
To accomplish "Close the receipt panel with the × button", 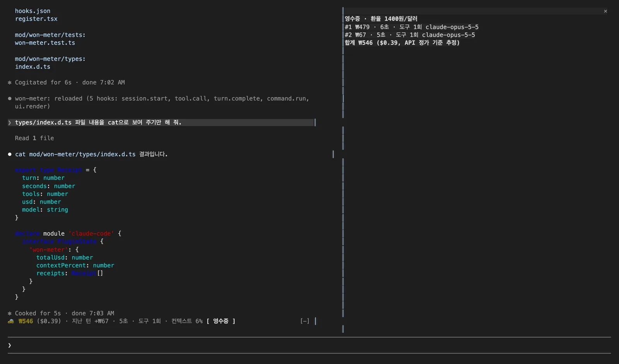I will click(x=605, y=11).
